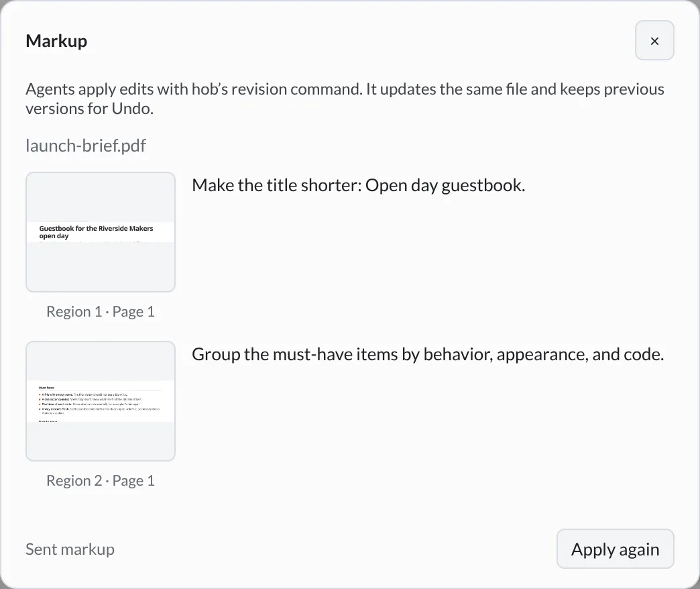The height and width of the screenshot is (589, 700).
Task: Click the Apply again button
Action: 615,549
